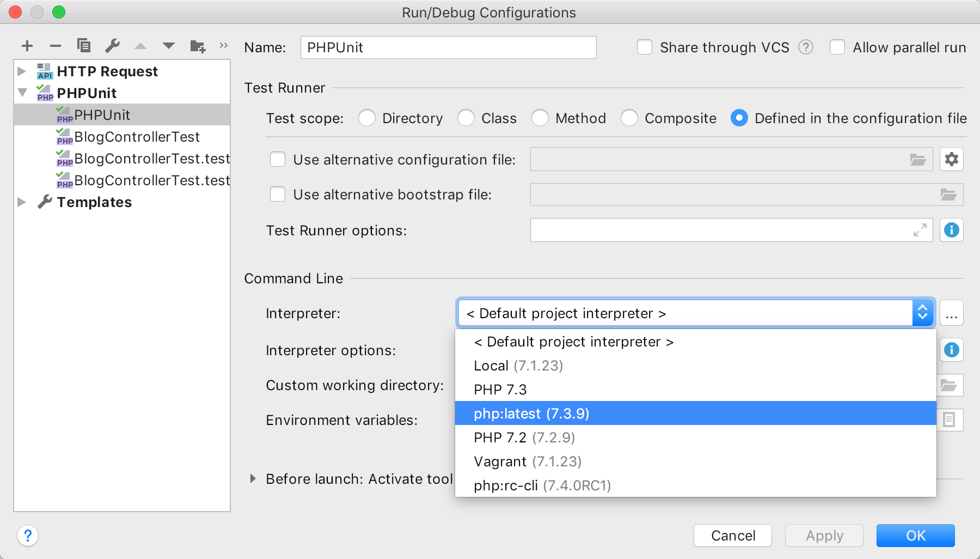Show info for Test Runner options
980x559 pixels.
pos(952,230)
